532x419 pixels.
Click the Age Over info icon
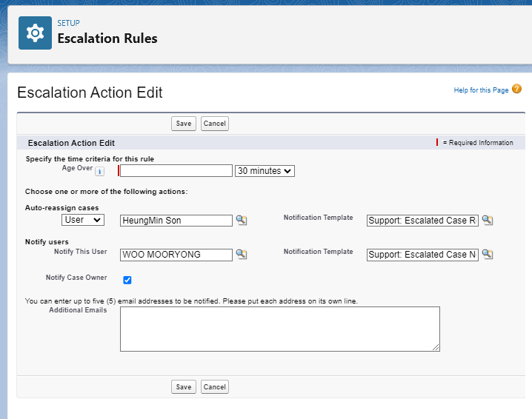100,171
